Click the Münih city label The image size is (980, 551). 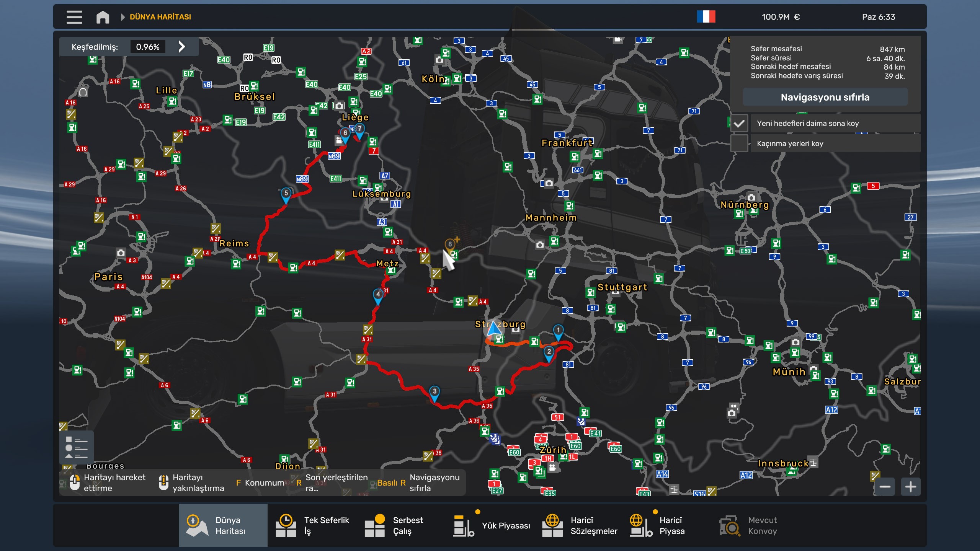click(789, 372)
